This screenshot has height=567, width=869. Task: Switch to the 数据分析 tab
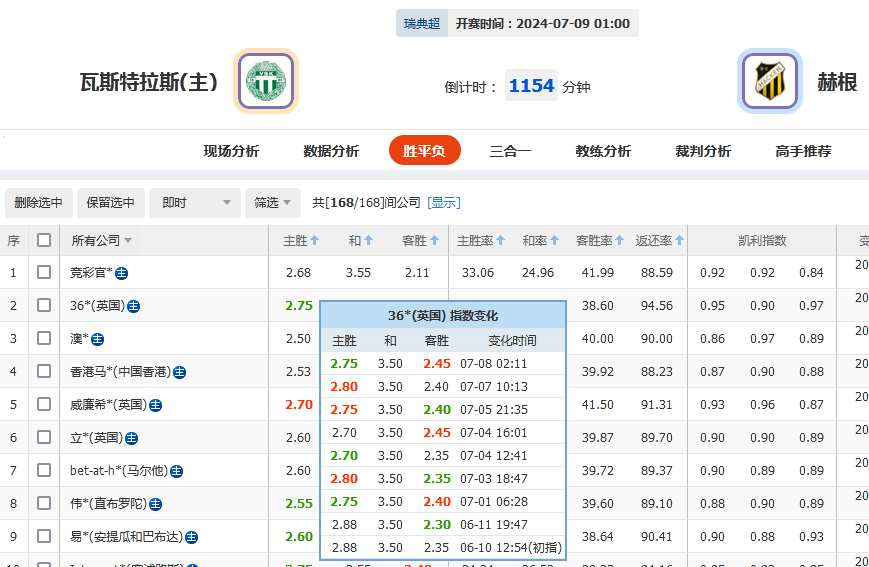coord(331,151)
